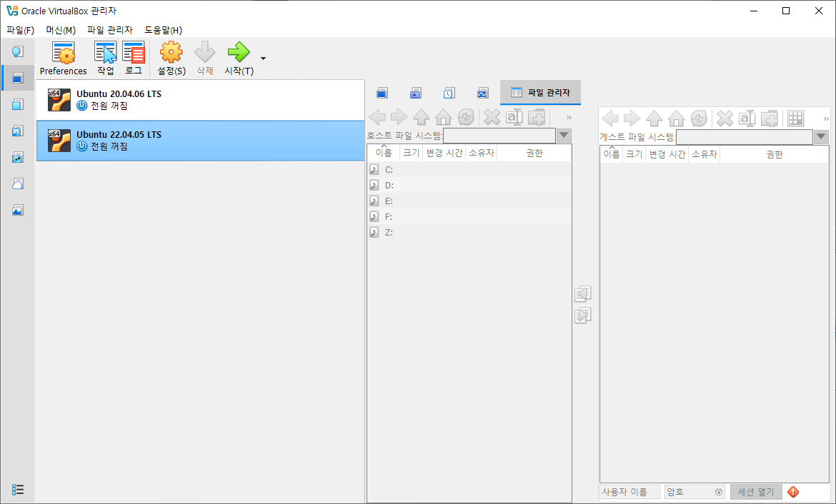Open 게스트 파일 시스템 path dropdown
Viewport: 836px width, 504px height.
click(822, 137)
